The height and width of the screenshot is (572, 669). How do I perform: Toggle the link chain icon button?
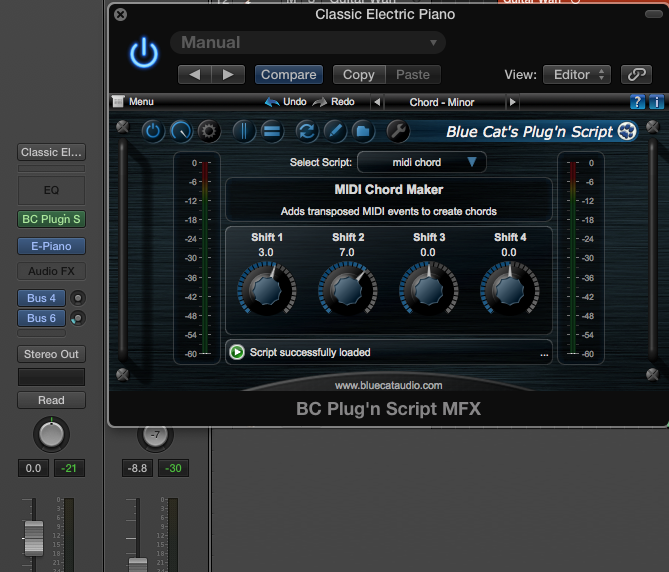tap(636, 75)
